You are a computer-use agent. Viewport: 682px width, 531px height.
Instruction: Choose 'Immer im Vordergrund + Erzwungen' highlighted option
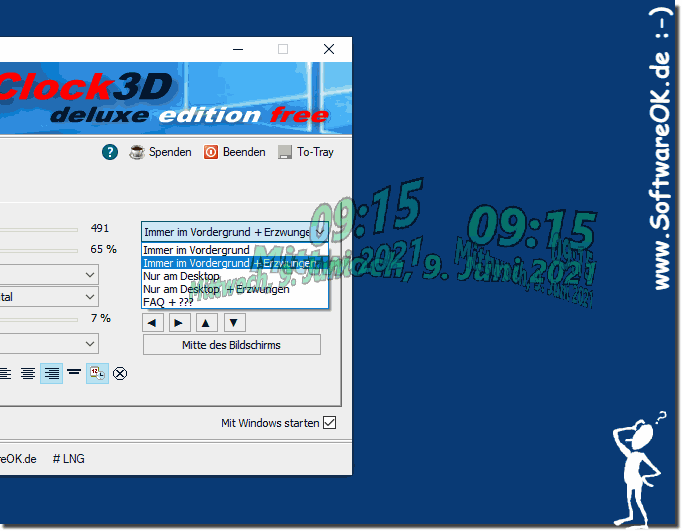235,263
